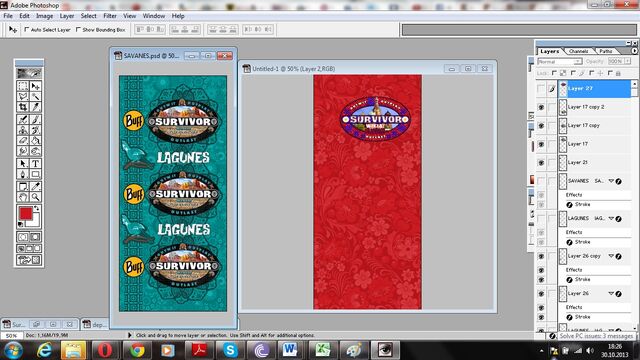Select the Crop tool
640x360 pixels.
(23, 107)
